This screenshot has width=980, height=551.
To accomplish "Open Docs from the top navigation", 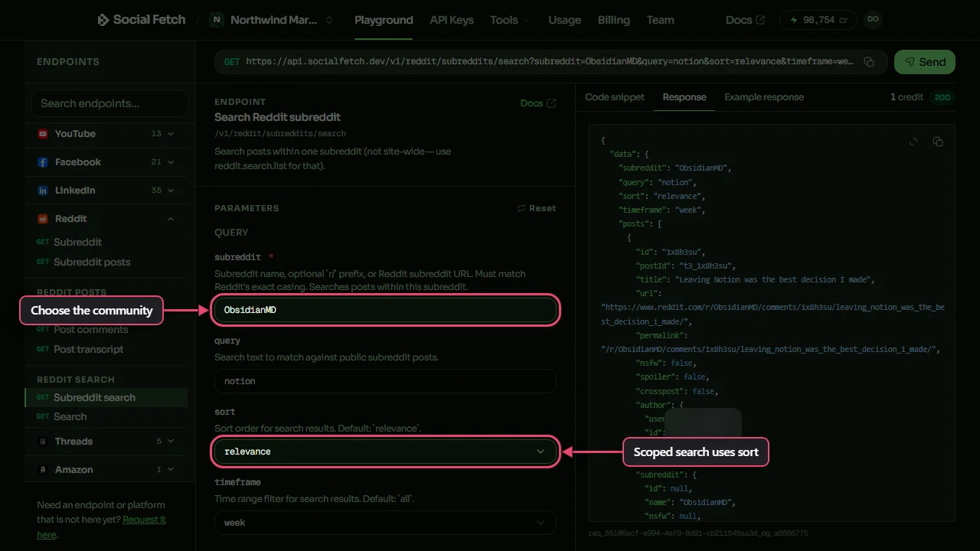I will pyautogui.click(x=745, y=20).
